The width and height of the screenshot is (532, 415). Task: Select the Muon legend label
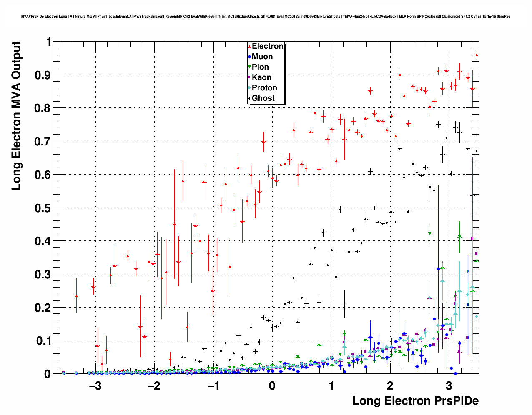[x=262, y=57]
